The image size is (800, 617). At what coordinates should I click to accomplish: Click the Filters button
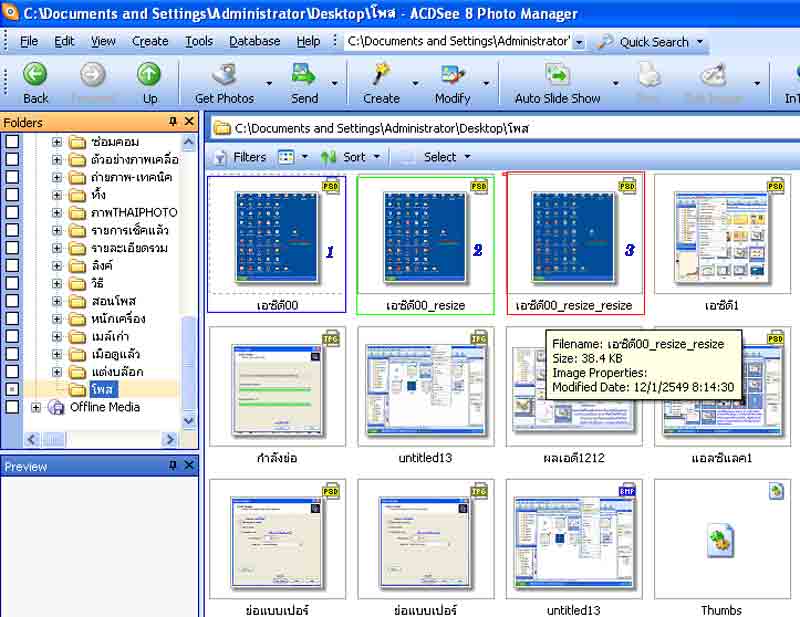(x=240, y=157)
